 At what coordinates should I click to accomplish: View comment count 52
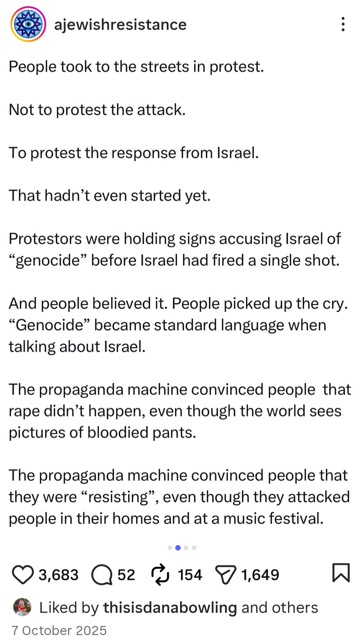[126, 575]
